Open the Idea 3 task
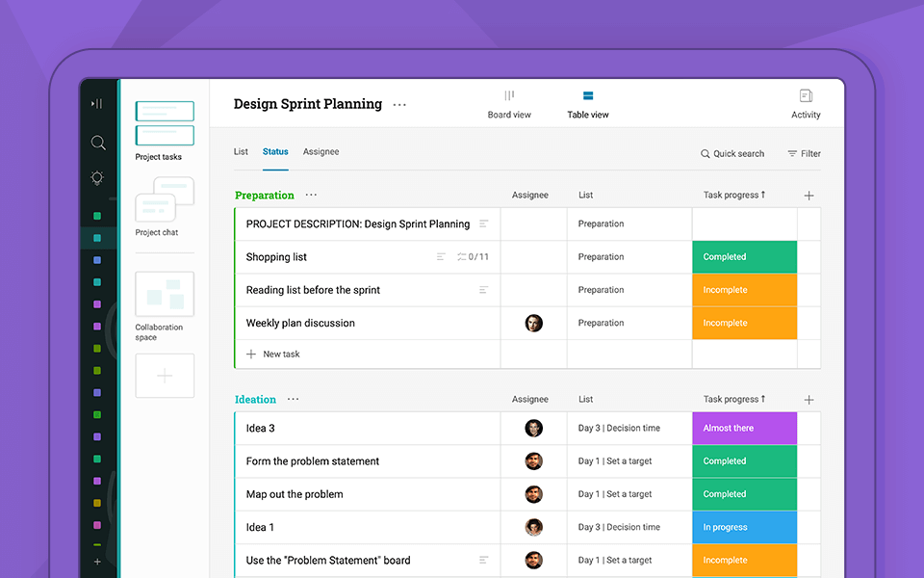Screen dimensions: 924x578 [x=260, y=428]
